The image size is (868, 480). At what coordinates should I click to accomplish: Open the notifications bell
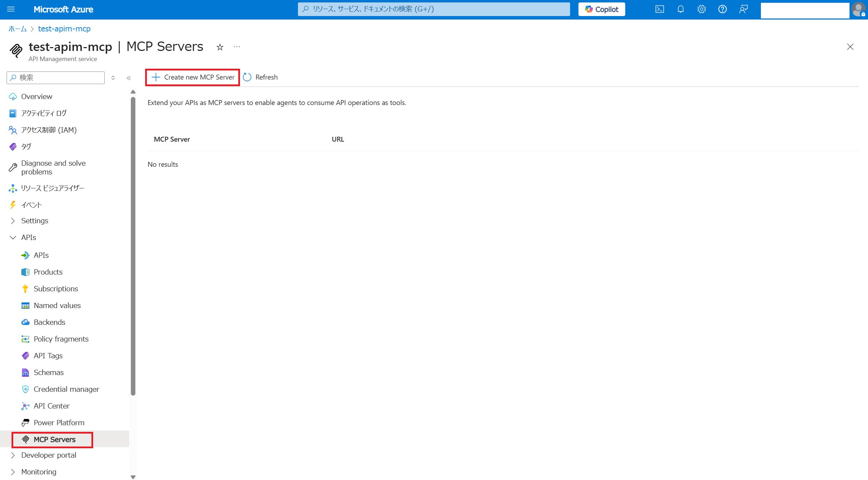pyautogui.click(x=680, y=9)
